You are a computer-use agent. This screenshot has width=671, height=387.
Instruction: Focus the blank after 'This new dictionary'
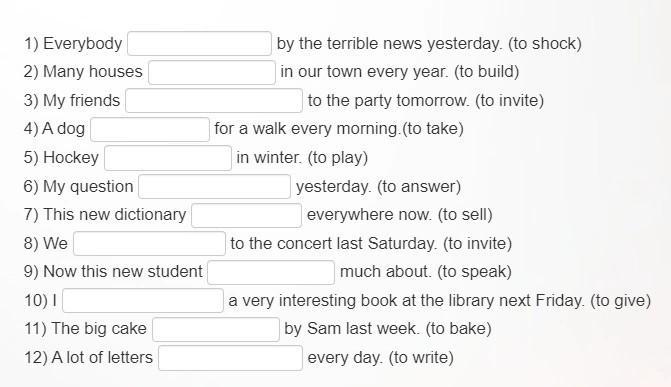[x=246, y=215]
